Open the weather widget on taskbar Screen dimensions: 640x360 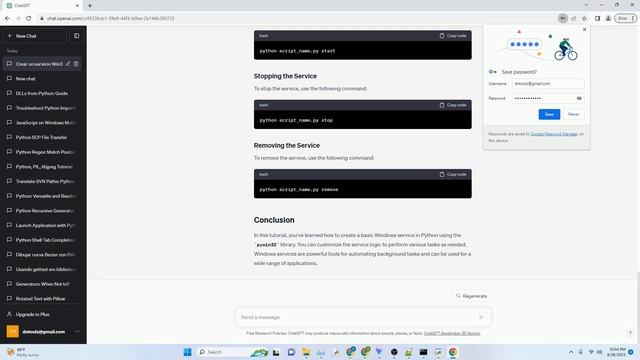point(22,352)
